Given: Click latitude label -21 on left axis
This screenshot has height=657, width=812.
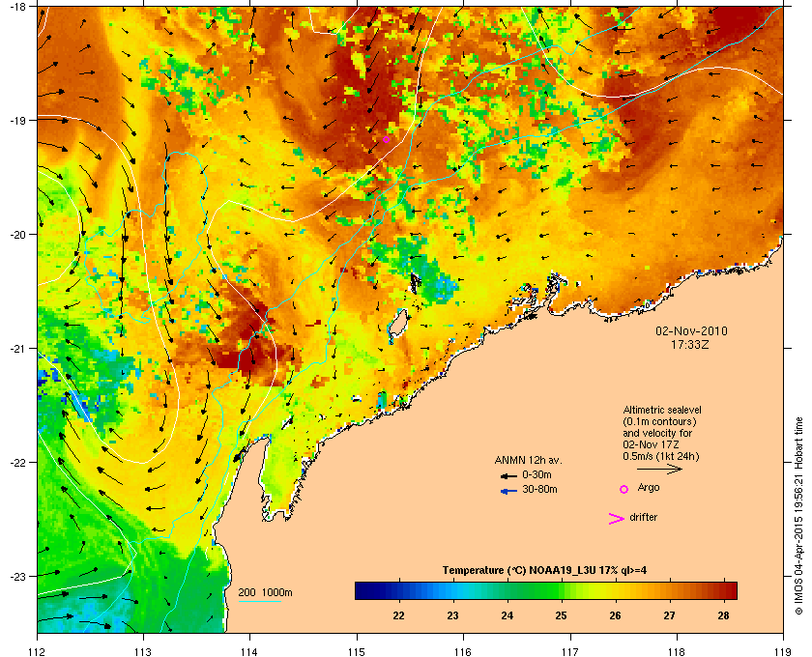Looking at the screenshot, I should pyautogui.click(x=17, y=349).
